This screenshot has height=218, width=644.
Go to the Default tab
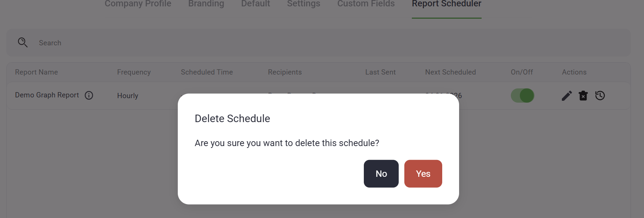(255, 4)
